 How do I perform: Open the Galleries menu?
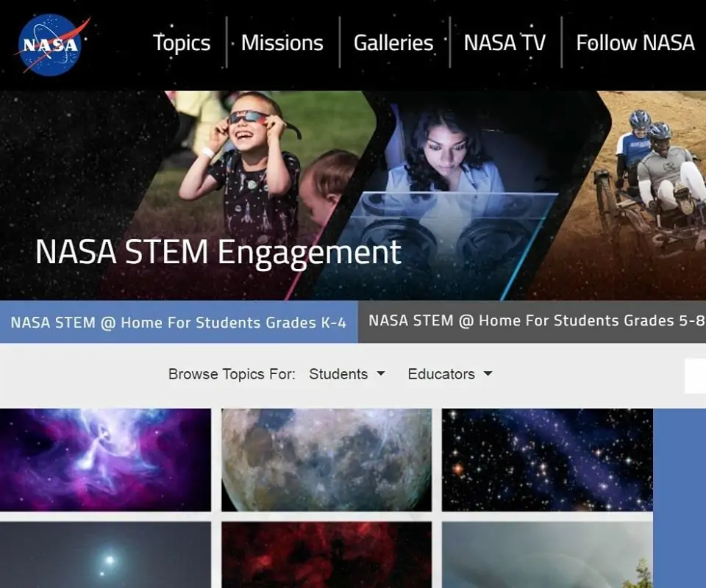pyautogui.click(x=393, y=43)
